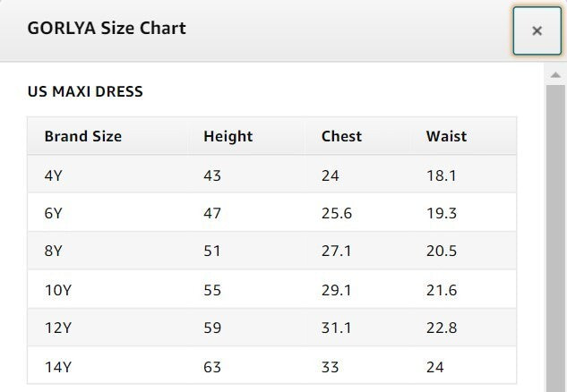The width and height of the screenshot is (567, 392).
Task: Click the 14Y brand size cell
Action: click(58, 367)
